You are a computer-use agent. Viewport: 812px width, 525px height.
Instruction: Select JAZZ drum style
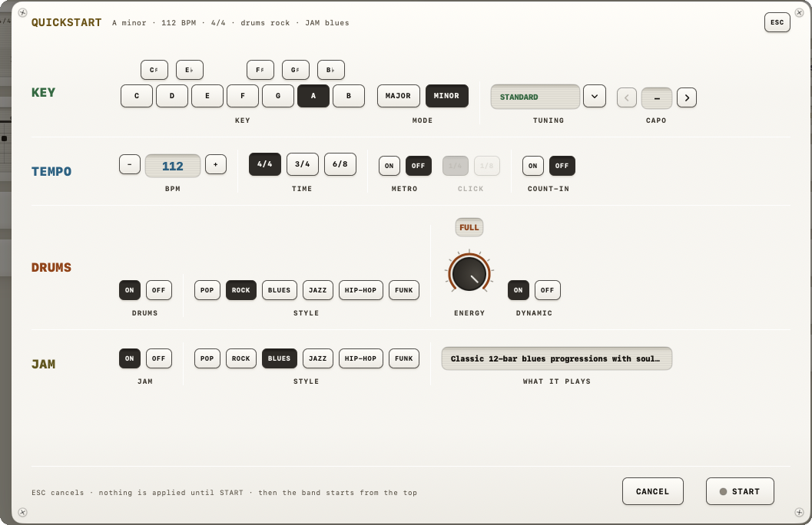[x=318, y=290]
